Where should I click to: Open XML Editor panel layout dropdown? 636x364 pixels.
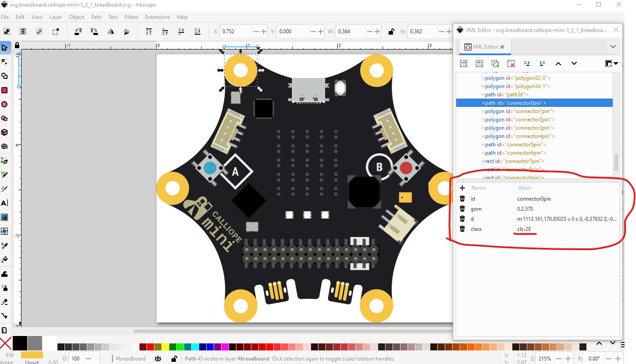[611, 64]
